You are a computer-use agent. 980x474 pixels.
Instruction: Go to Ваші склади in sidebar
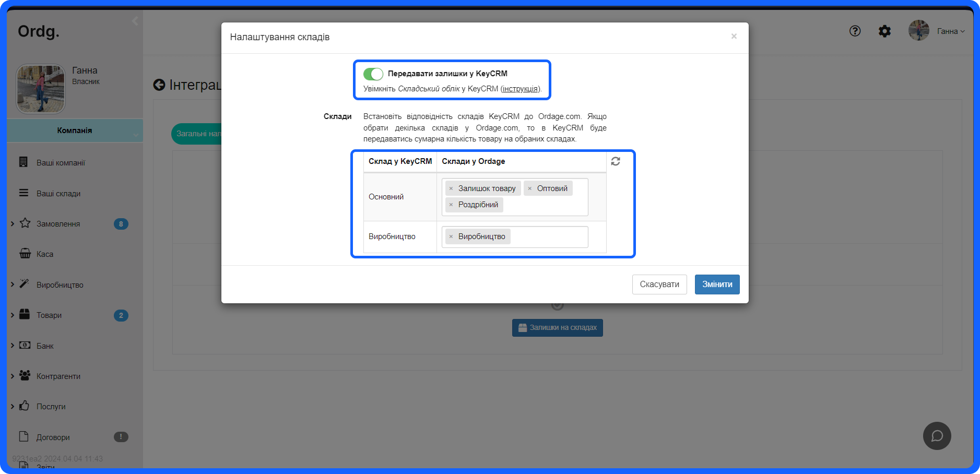(x=58, y=194)
